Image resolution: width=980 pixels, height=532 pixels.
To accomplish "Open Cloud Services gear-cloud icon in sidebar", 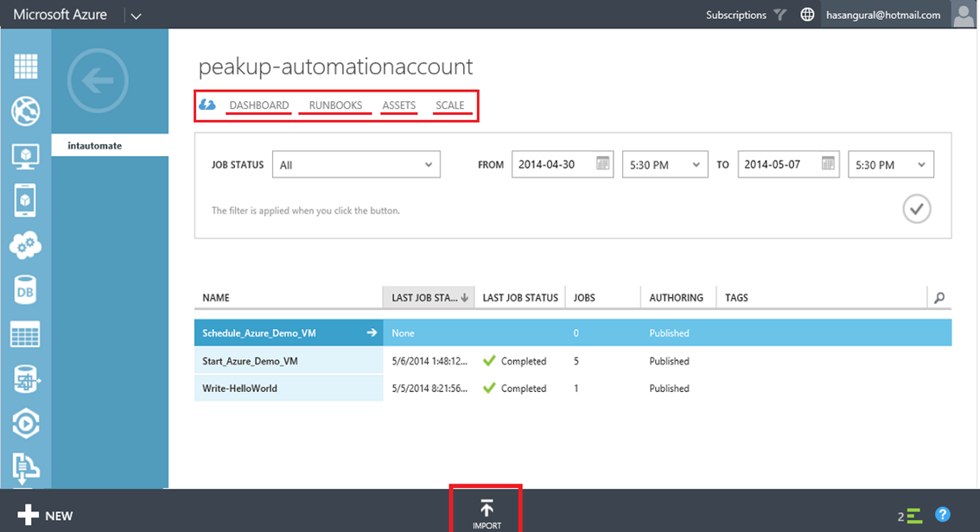I will click(x=26, y=245).
